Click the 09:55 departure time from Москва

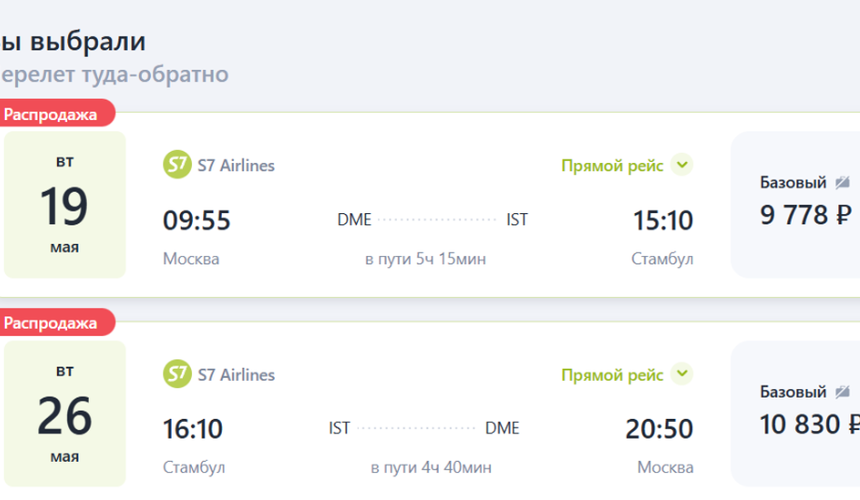[x=196, y=220]
